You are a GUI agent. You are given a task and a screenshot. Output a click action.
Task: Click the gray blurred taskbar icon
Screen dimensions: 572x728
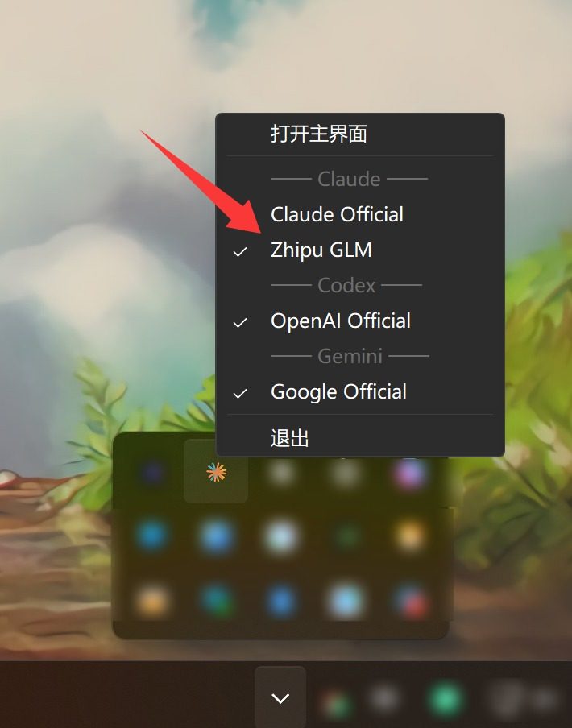pos(383,698)
